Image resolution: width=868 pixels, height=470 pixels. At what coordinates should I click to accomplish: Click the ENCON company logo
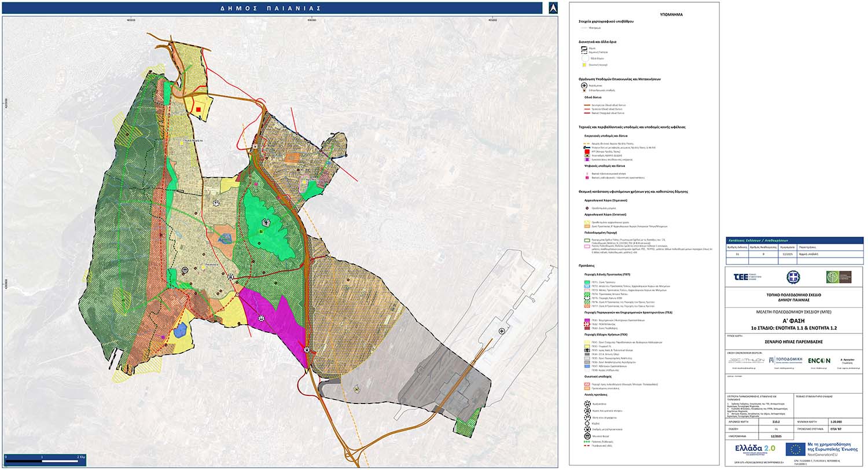tap(819, 360)
